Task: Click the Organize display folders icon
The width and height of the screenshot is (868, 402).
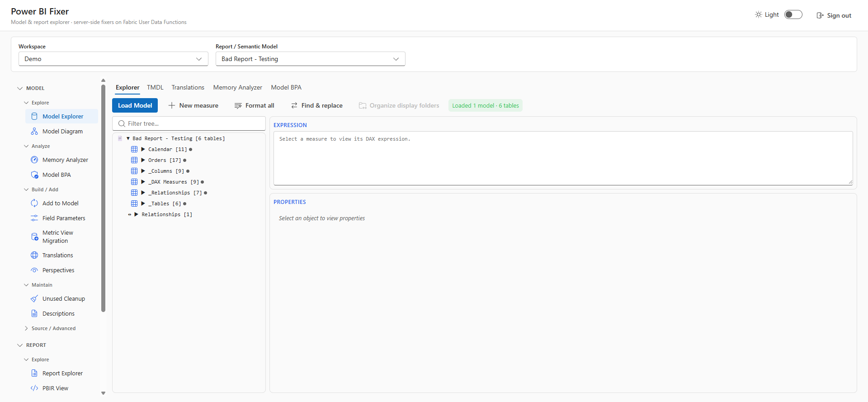Action: point(363,105)
